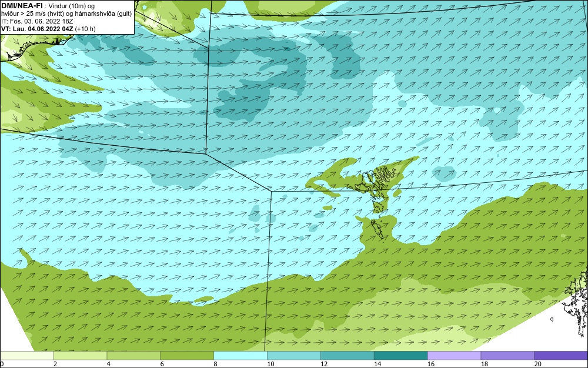Click the 8–10 m/s light cyan swatch

click(x=240, y=356)
